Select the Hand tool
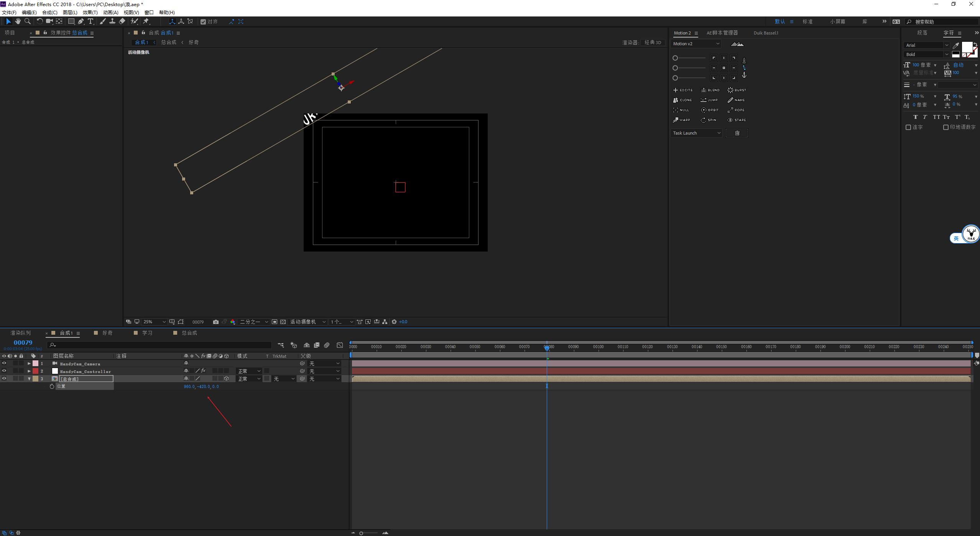Viewport: 980px width, 536px height. pos(18,21)
